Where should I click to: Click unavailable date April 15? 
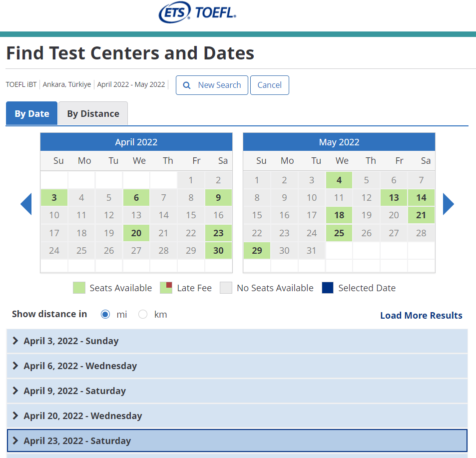click(191, 215)
